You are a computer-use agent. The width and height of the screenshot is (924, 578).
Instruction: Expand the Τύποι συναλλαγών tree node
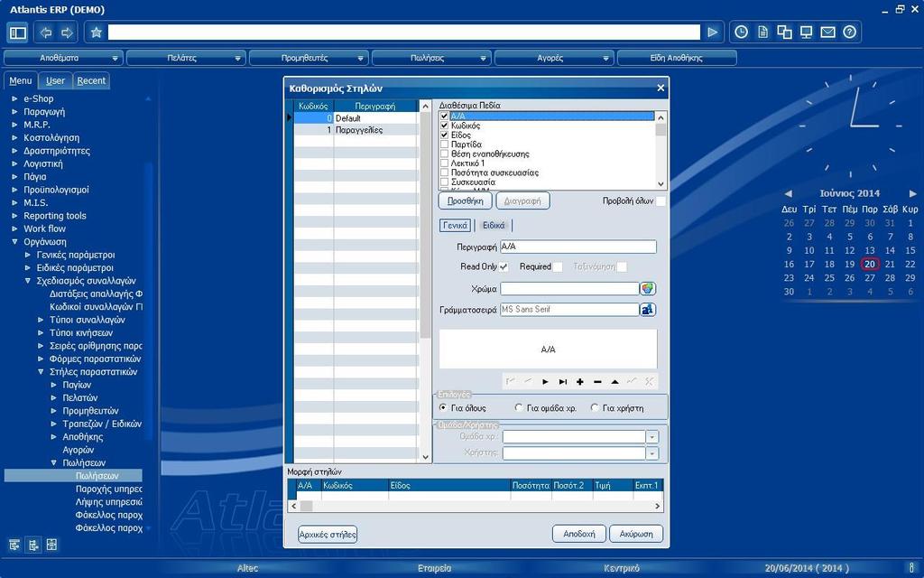pos(41,320)
